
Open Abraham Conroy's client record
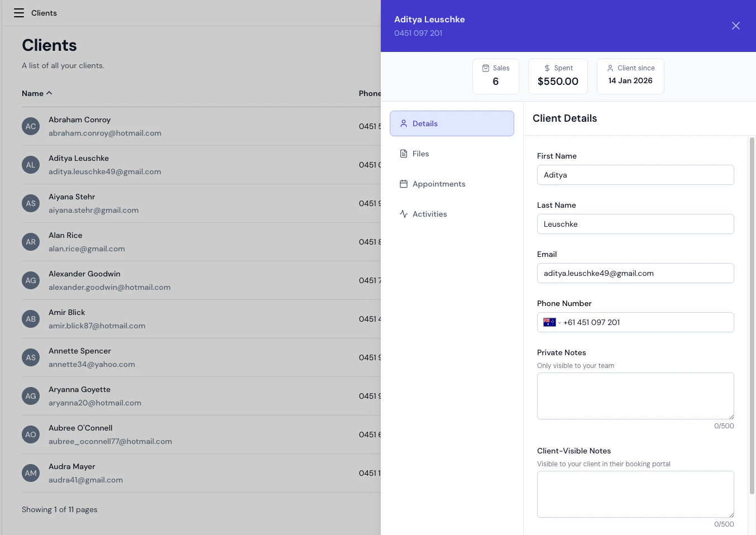[x=79, y=120]
